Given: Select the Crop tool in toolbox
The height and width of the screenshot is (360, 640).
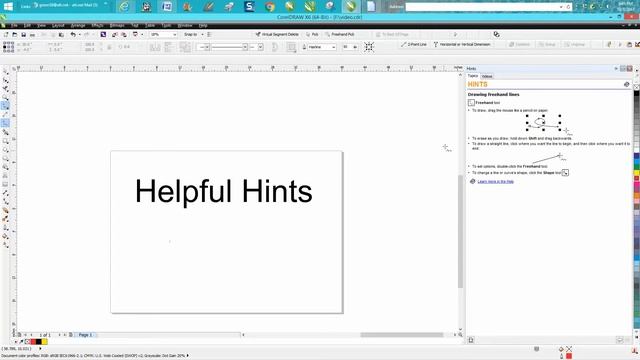Looking at the screenshot, I should click(x=5, y=89).
